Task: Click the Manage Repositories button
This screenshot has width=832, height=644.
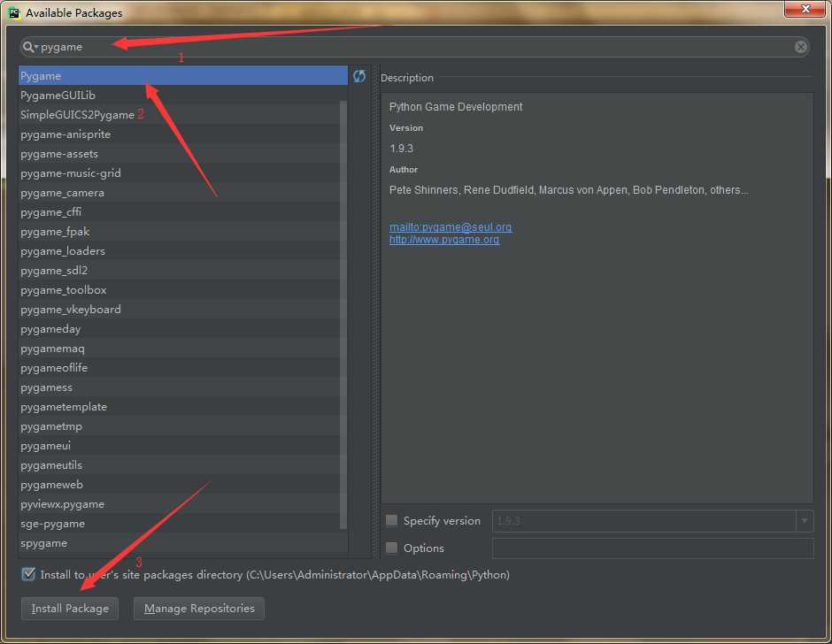Action: (199, 609)
